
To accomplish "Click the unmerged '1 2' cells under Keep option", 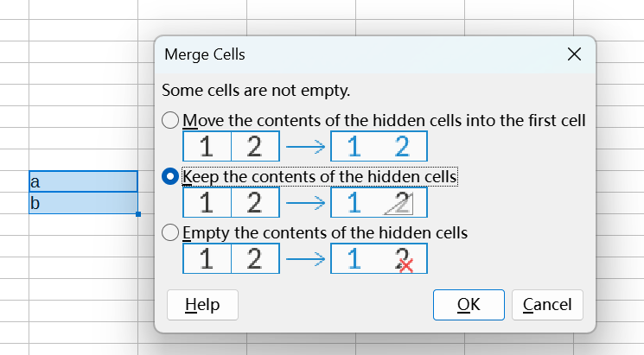I will [231, 203].
